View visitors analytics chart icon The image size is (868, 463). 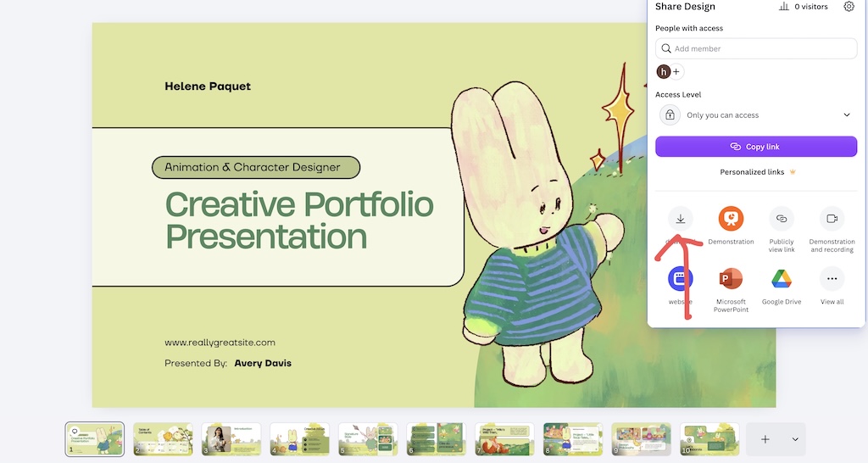[784, 7]
